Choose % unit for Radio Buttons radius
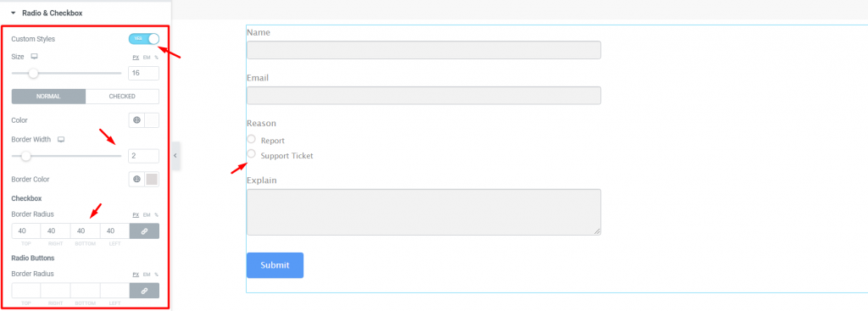The image size is (868, 311). pos(156,275)
